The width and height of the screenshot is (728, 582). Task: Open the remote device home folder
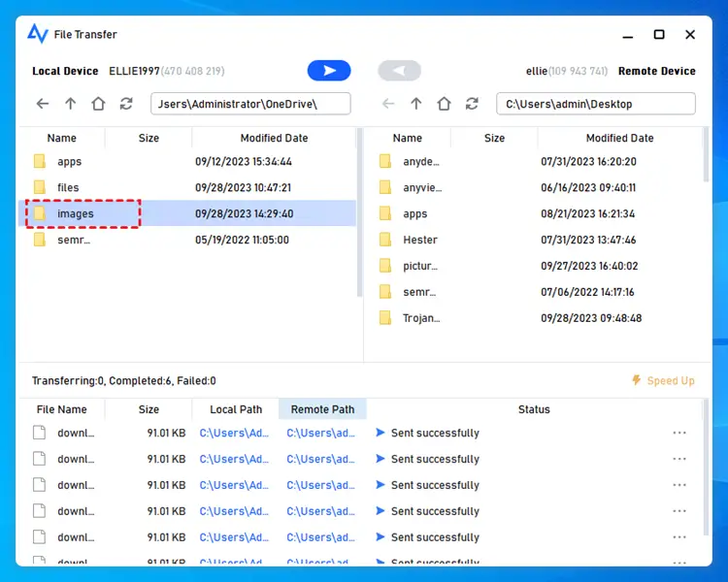(444, 104)
